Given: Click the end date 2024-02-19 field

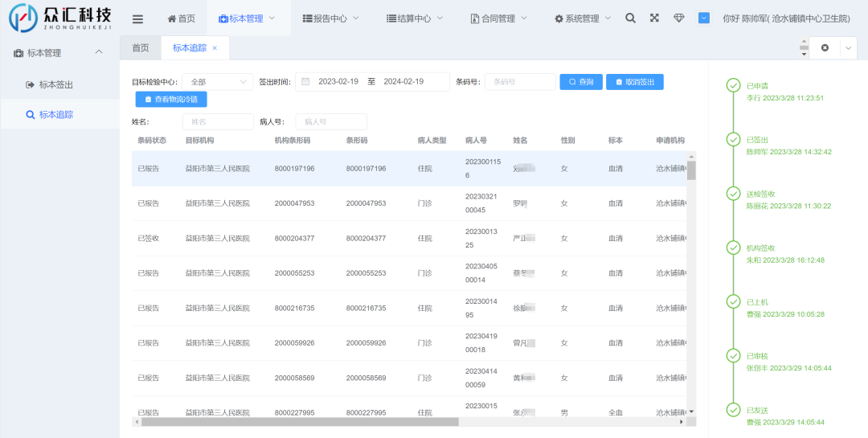Looking at the screenshot, I should point(403,81).
